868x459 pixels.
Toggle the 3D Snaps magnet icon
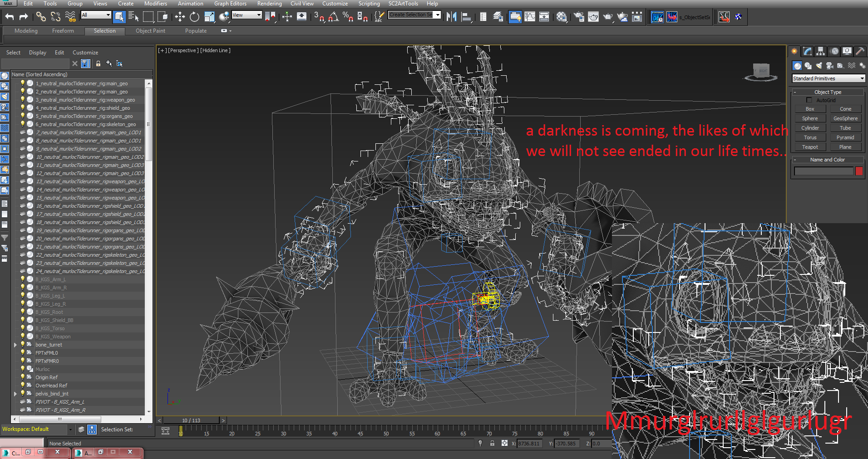point(319,17)
